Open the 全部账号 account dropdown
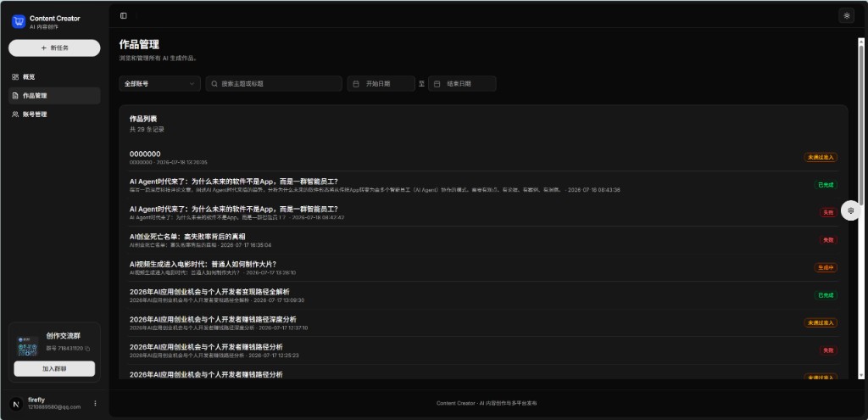 coord(160,84)
